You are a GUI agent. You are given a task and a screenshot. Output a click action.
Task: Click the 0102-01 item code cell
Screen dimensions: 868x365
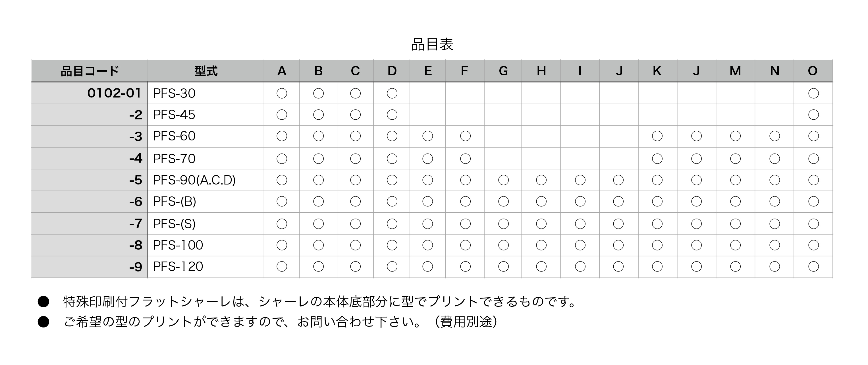pyautogui.click(x=90, y=93)
